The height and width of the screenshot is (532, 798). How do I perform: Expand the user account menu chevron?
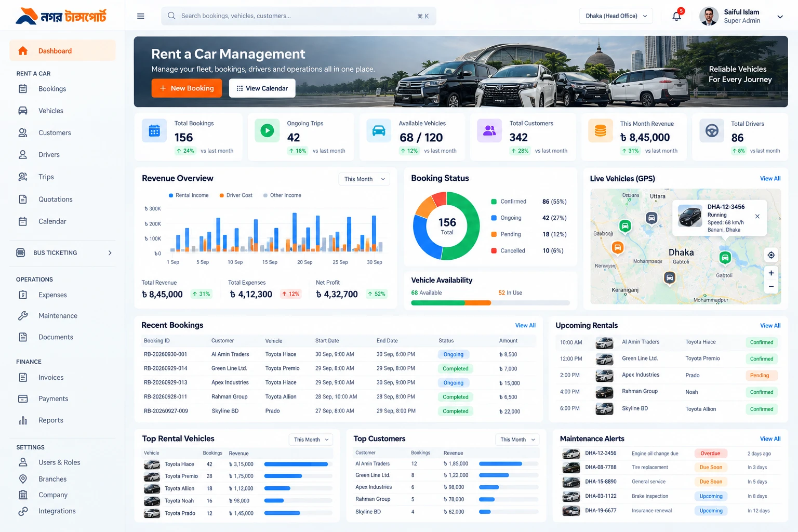(780, 17)
